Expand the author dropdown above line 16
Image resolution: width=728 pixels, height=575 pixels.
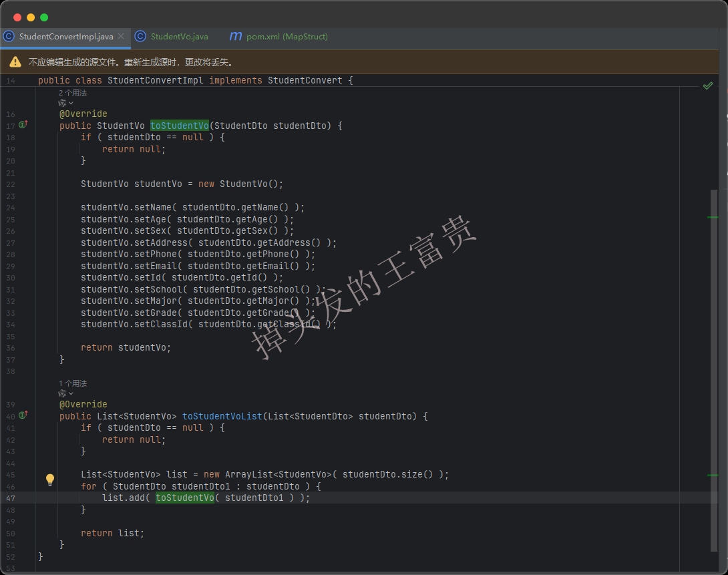(x=65, y=103)
